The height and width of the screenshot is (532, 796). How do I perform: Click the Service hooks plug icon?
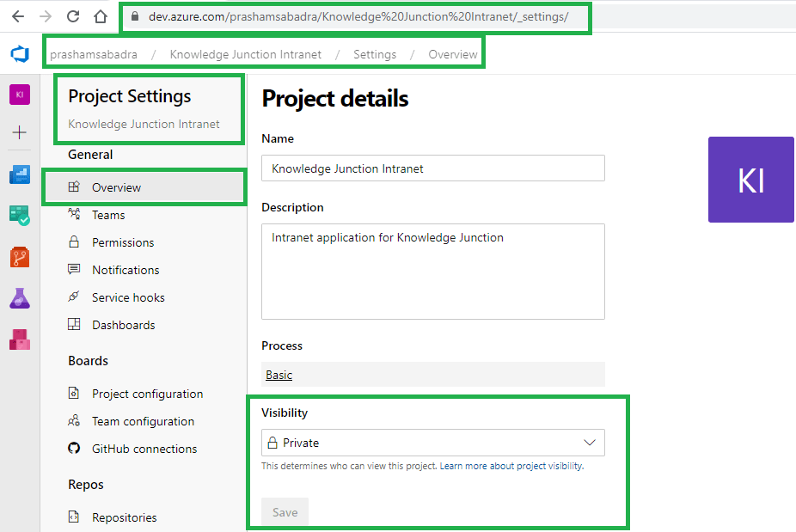(x=74, y=297)
